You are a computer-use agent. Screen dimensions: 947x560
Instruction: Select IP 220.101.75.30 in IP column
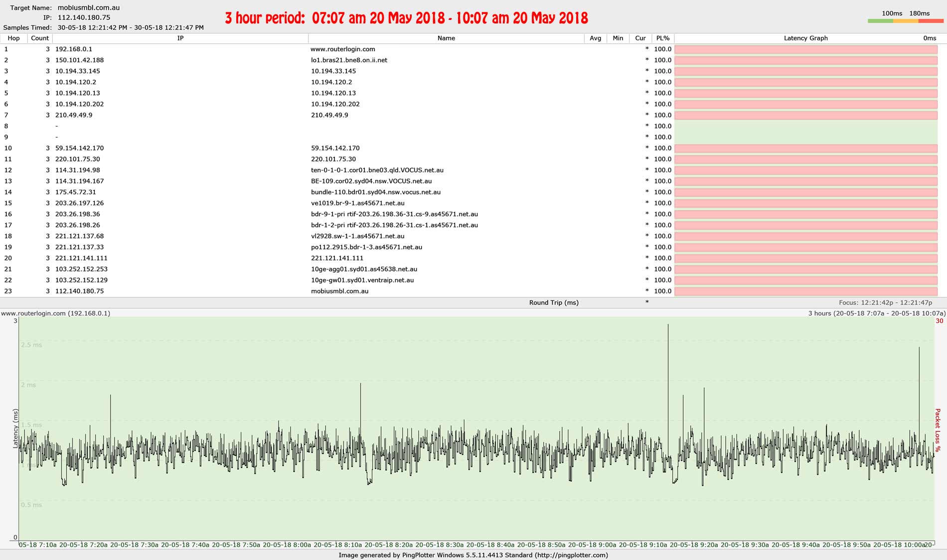click(77, 159)
